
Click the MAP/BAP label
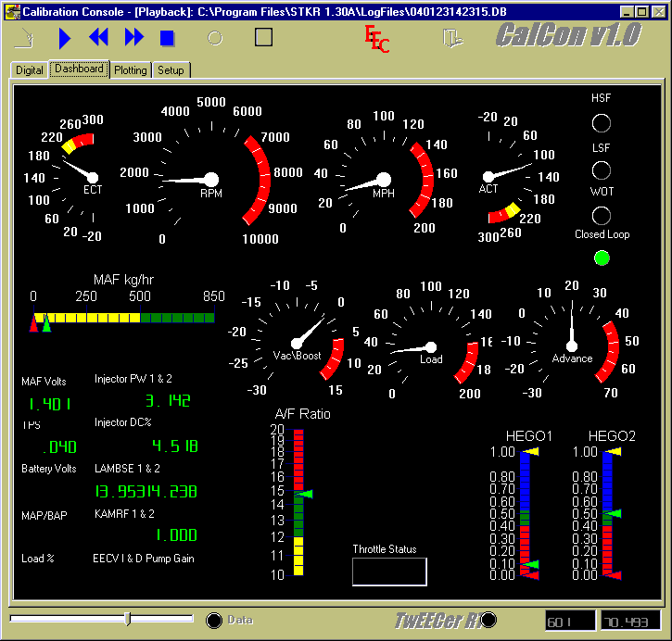44,516
